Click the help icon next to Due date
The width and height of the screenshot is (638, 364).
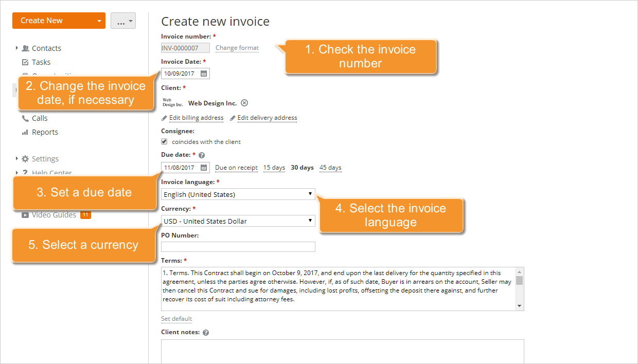(201, 154)
